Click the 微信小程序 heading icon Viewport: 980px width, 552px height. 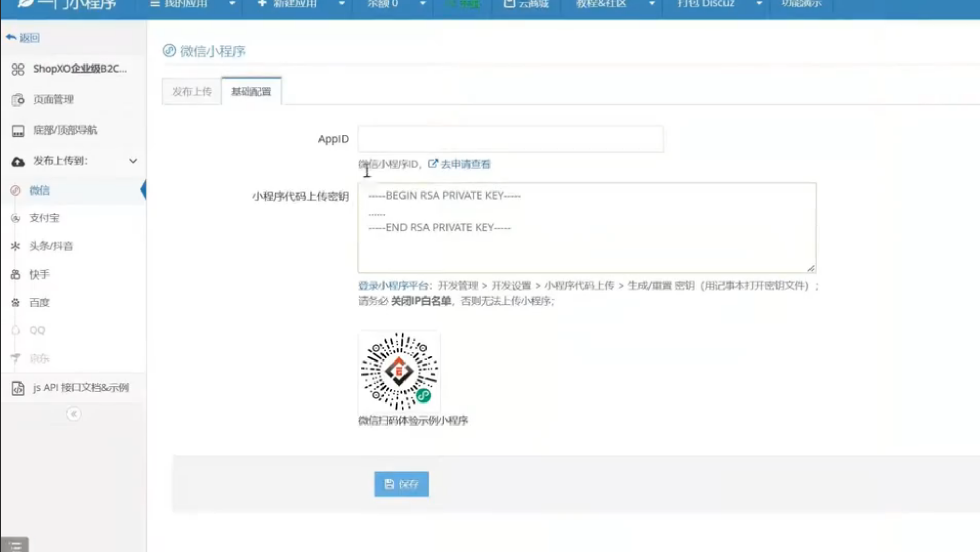tap(169, 51)
